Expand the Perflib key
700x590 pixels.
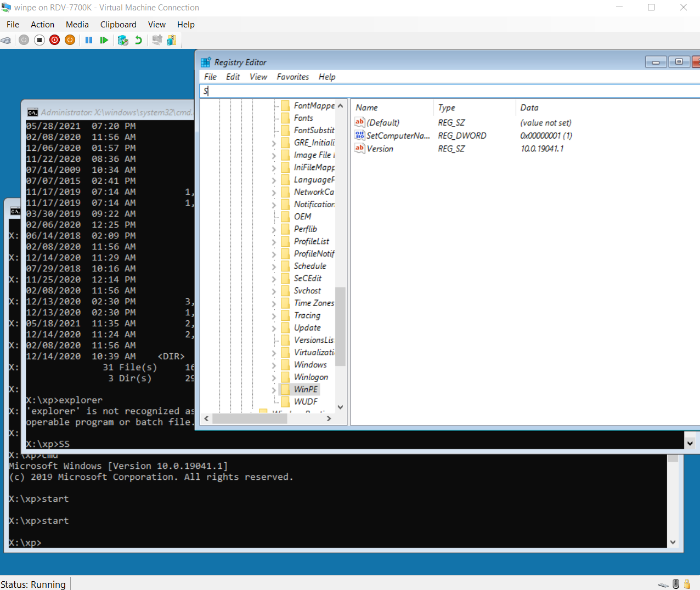coord(274,229)
